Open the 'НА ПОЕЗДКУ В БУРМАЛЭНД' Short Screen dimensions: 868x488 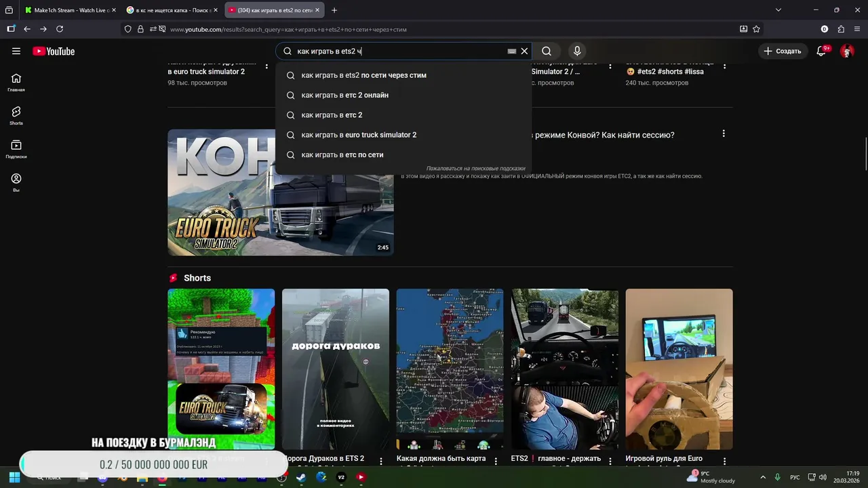(221, 369)
